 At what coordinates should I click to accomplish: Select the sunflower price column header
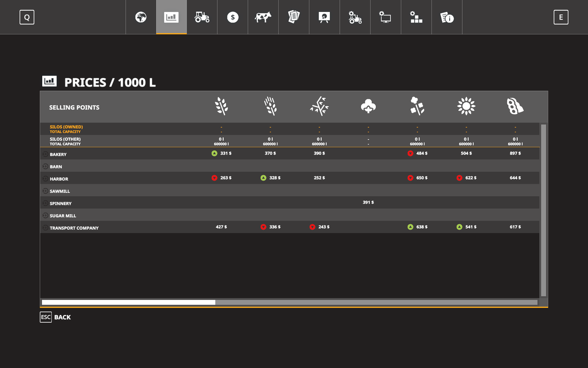466,106
